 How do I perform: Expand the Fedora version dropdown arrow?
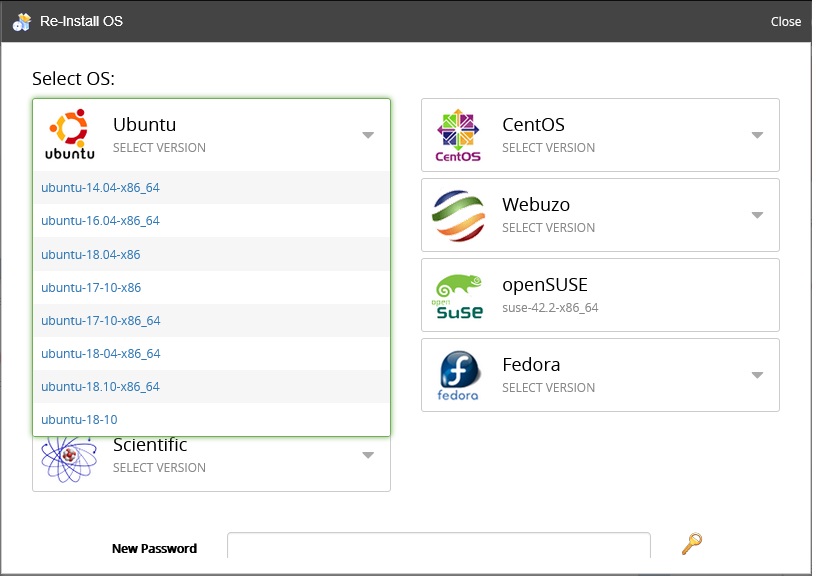[757, 375]
